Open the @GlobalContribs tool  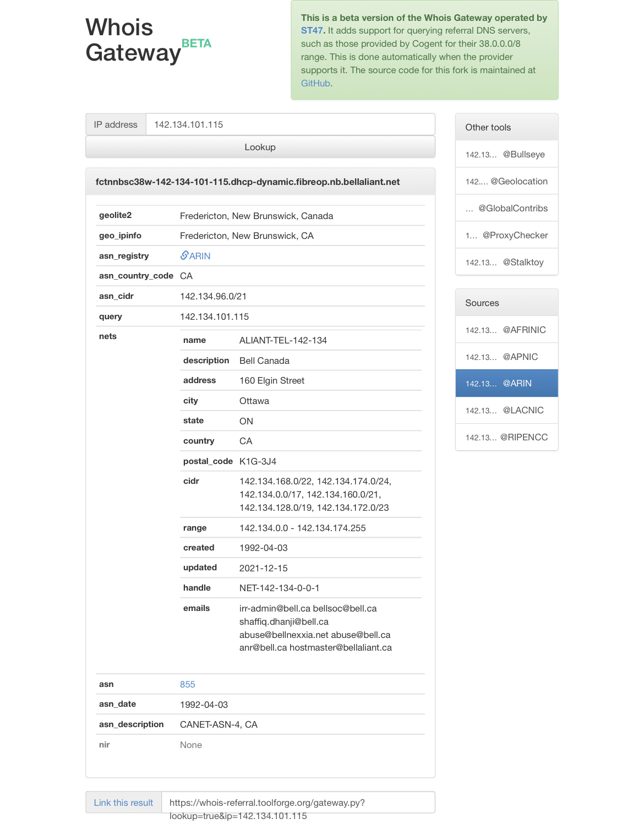(x=507, y=208)
